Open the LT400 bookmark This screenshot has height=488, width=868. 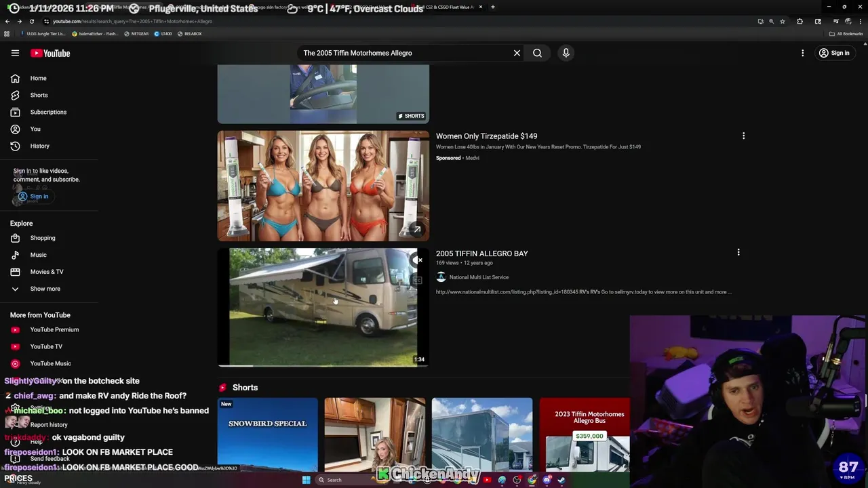tap(163, 33)
